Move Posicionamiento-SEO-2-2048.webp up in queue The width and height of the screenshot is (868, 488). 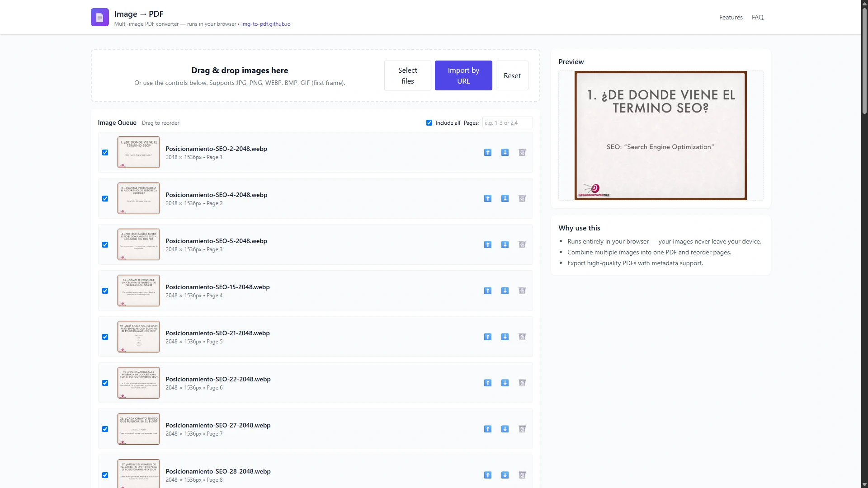click(488, 152)
